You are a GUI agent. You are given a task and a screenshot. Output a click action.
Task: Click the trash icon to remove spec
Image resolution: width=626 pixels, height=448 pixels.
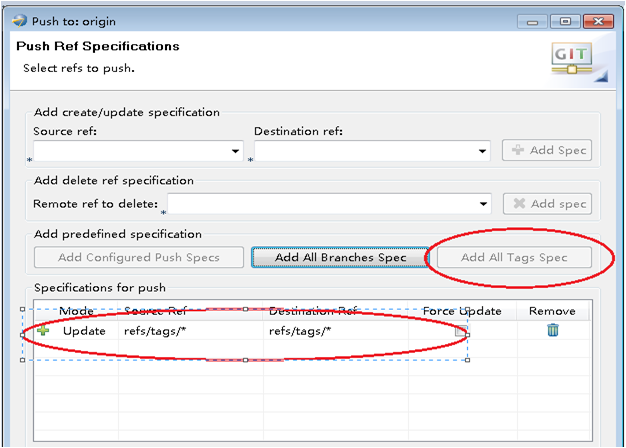pos(552,331)
